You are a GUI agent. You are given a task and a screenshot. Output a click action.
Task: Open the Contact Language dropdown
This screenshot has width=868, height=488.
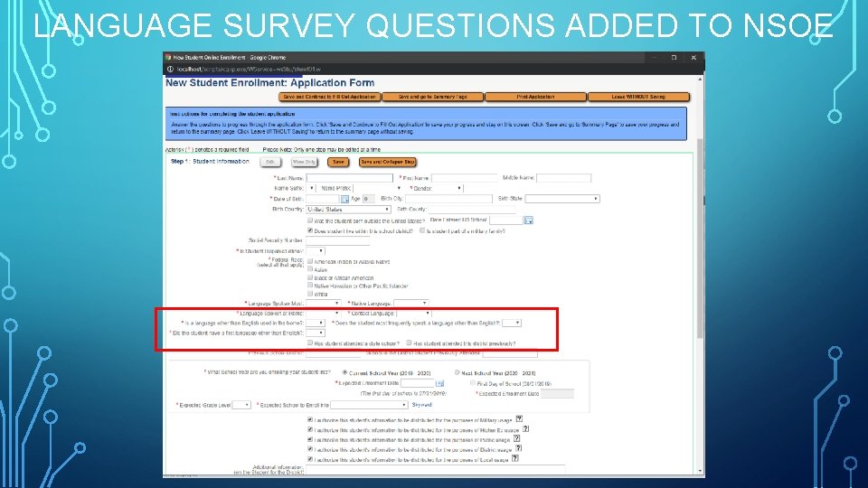click(413, 314)
